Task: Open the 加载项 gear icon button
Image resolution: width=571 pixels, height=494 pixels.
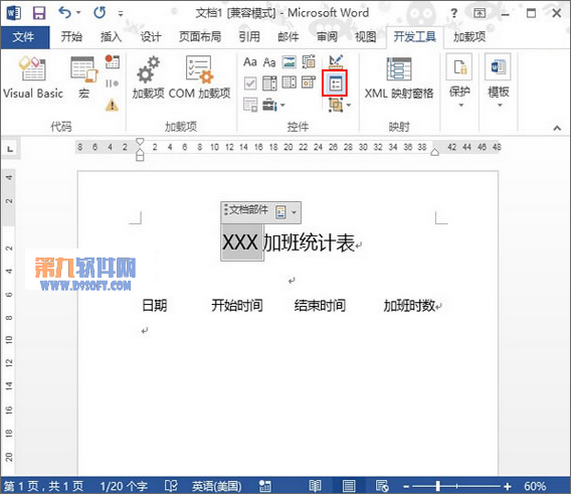Action: [148, 78]
